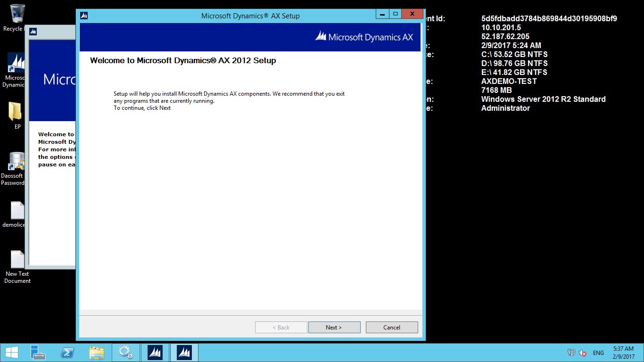The image size is (644, 362).
Task: Select the demolicense text file icon
Action: (x=14, y=215)
